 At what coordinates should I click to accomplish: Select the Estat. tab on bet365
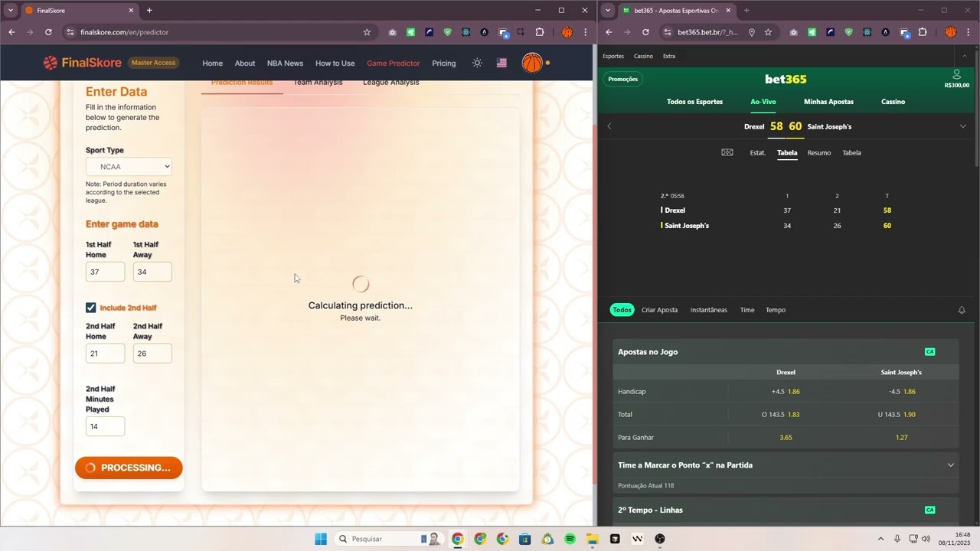click(758, 153)
